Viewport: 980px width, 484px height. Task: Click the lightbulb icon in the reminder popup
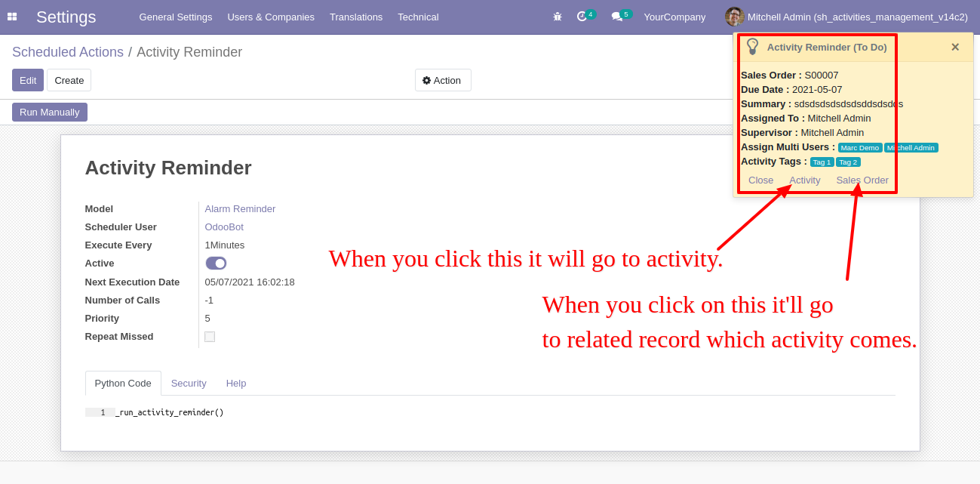[x=752, y=47]
